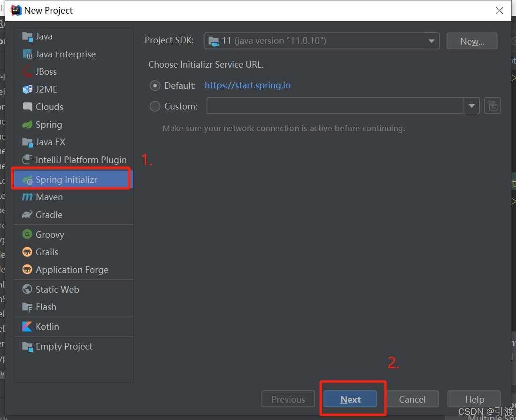Viewport: 516px width, 420px height.
Task: Select the Kotlin entry
Action: (x=47, y=327)
